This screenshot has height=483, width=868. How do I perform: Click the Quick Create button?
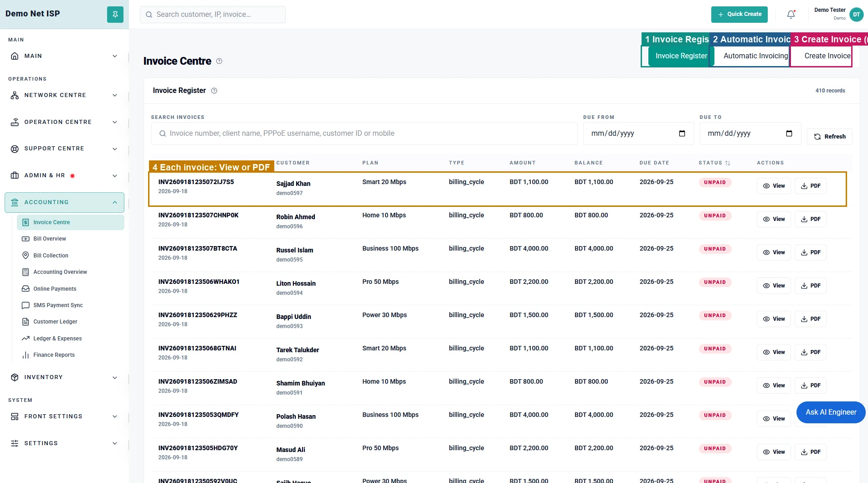click(x=739, y=15)
